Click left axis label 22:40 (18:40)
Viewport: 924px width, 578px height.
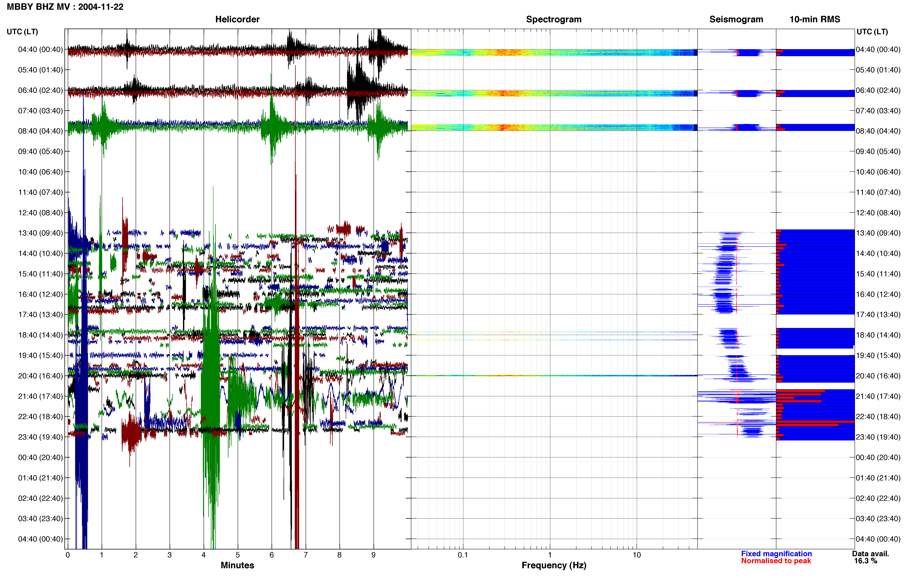(x=41, y=416)
